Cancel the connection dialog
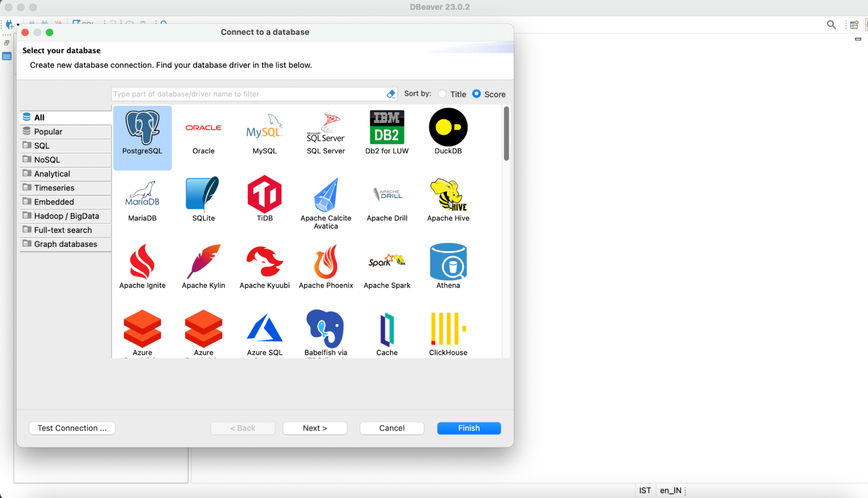This screenshot has height=498, width=868. (x=392, y=428)
